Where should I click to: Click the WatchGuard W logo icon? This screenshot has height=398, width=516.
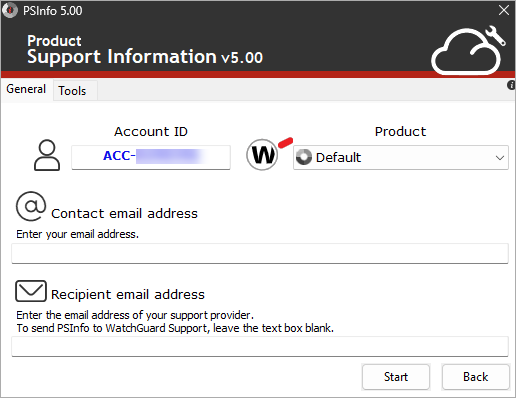tap(262, 155)
